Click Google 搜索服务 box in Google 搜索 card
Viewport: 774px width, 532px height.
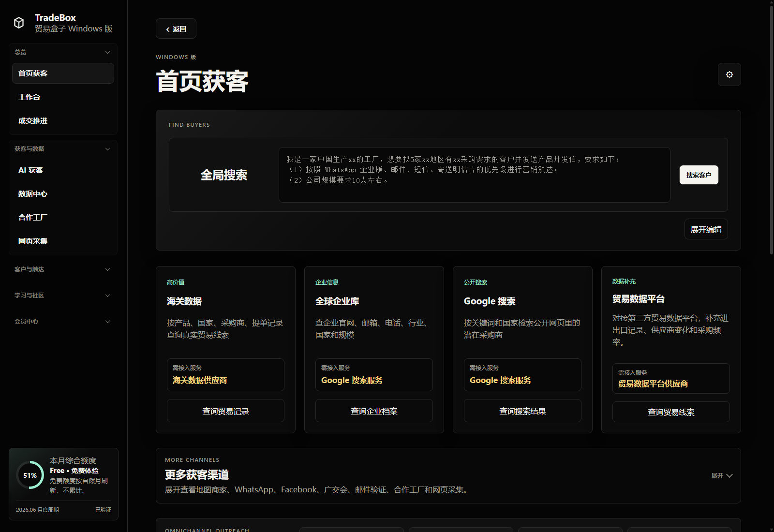coord(522,375)
